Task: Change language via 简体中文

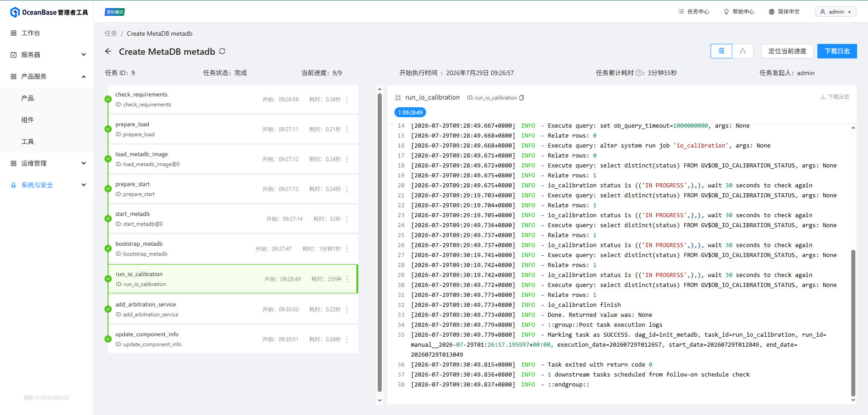Action: [x=784, y=12]
